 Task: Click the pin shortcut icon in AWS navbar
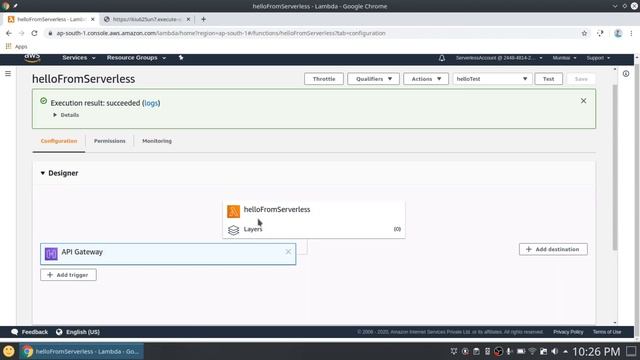181,58
